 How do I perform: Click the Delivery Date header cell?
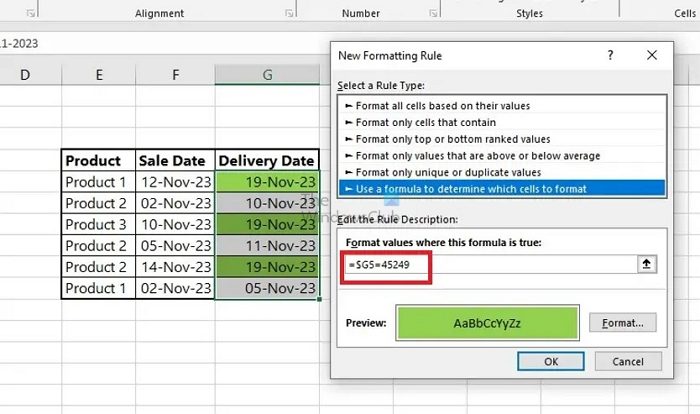267,160
